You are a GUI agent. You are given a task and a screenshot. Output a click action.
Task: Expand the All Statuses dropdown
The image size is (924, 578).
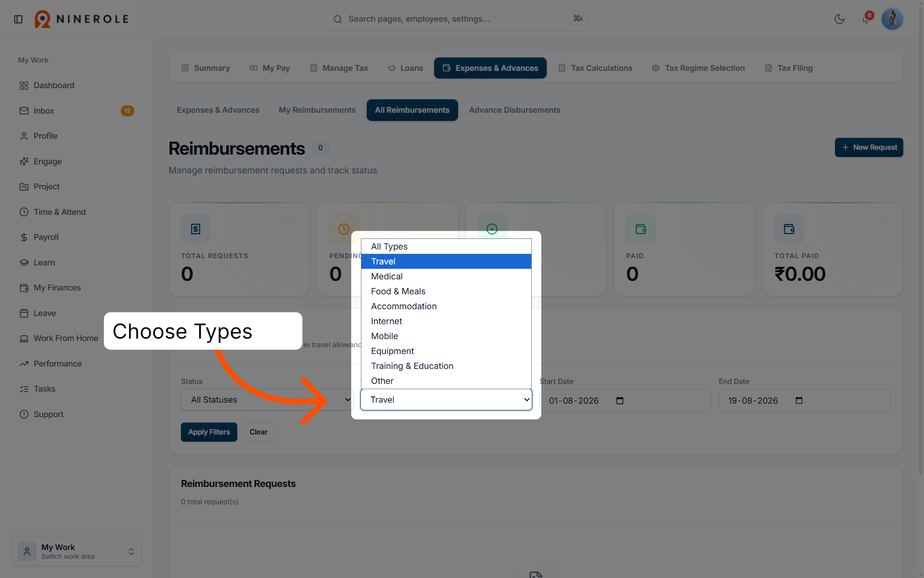[267, 400]
